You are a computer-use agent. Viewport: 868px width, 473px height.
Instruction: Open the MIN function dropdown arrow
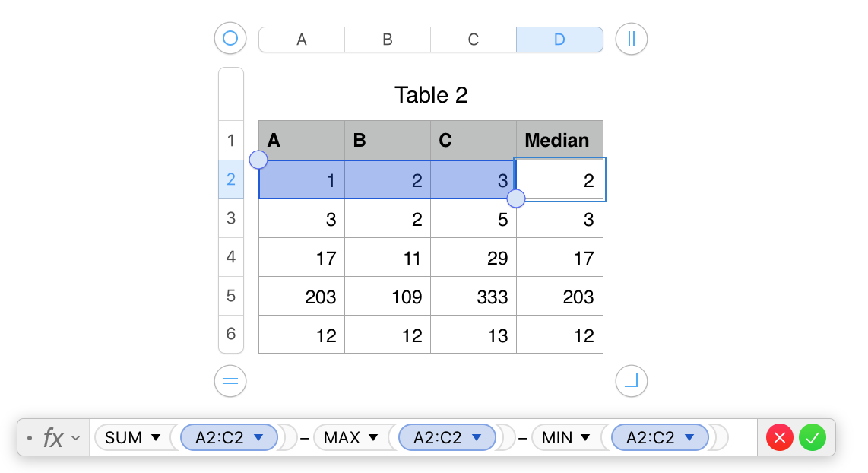point(585,437)
